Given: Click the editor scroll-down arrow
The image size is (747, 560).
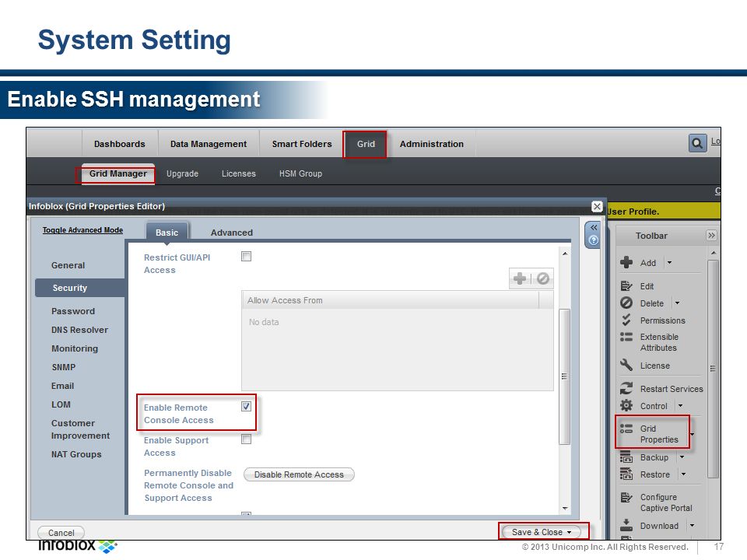Looking at the screenshot, I should 565,509.
